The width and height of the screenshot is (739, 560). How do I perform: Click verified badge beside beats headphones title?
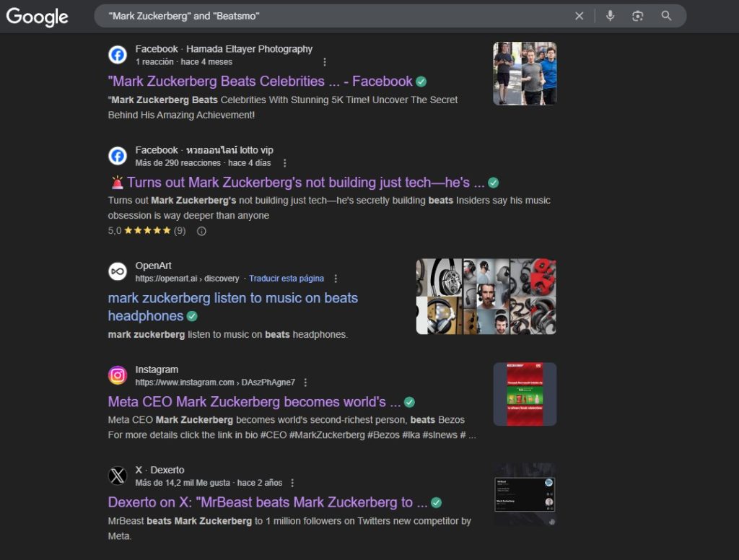(x=192, y=316)
